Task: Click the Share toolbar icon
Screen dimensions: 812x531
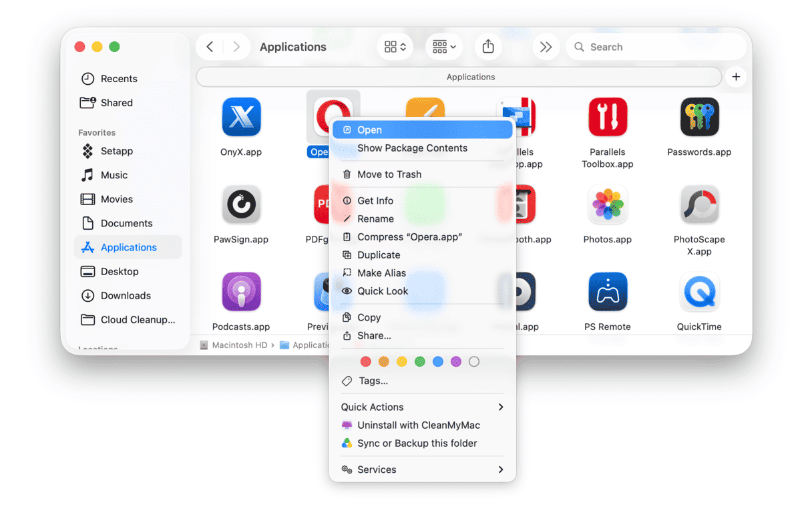Action: 488,47
